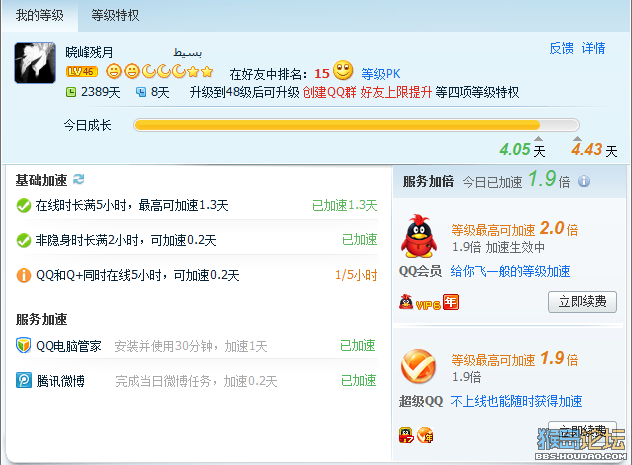Viewport: 632px width, 465px height.
Task: Click the 好友上限提升 privilege link
Action: (x=396, y=92)
